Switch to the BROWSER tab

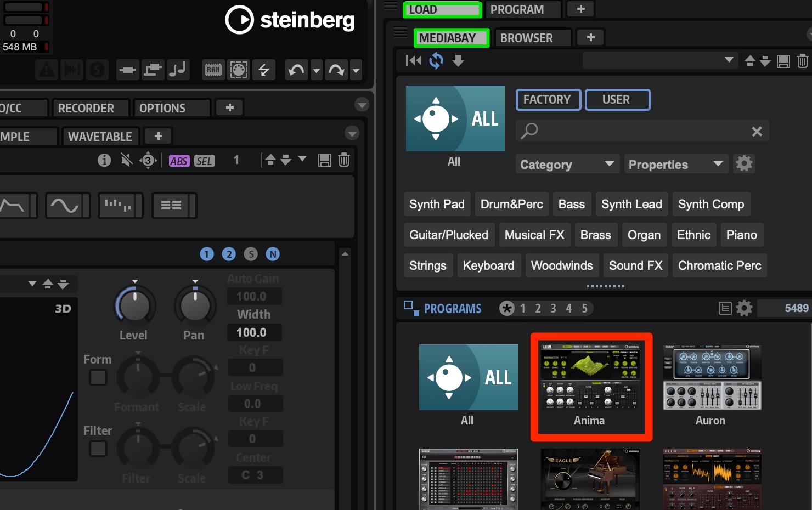pos(533,38)
